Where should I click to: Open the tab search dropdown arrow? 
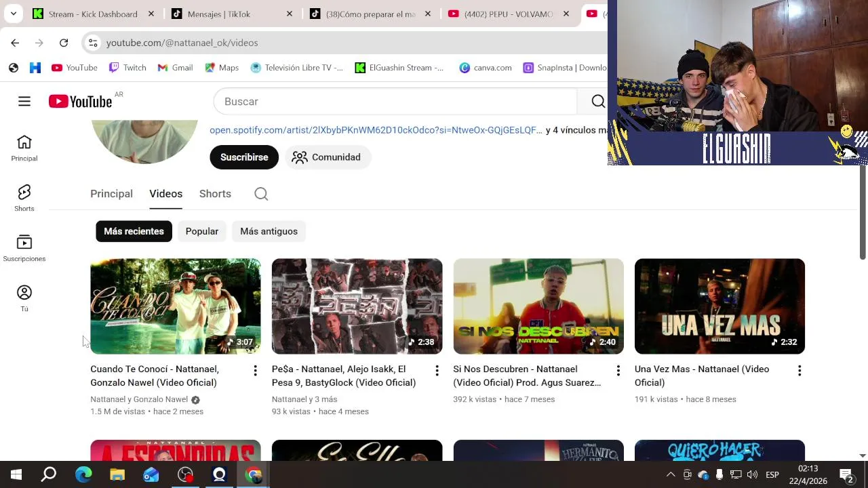tap(13, 14)
